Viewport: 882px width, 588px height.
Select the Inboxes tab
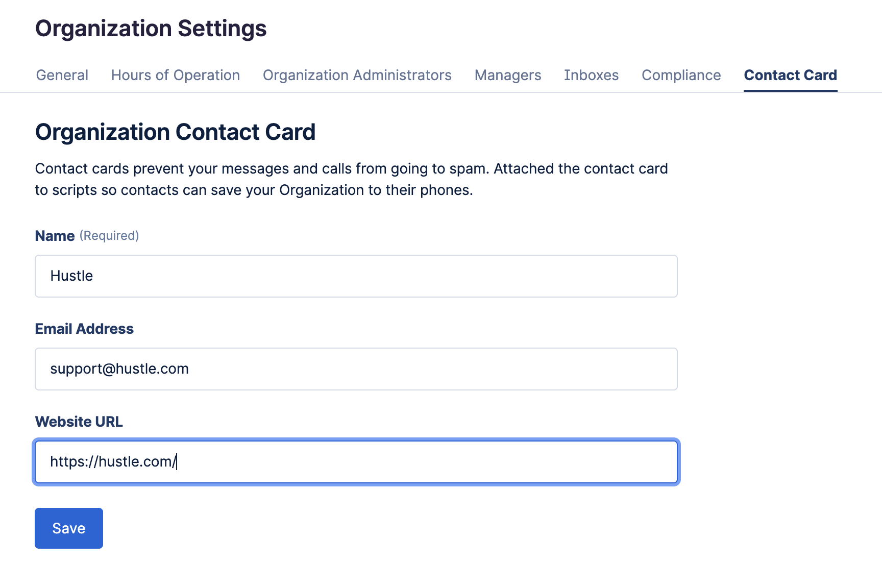[x=591, y=75]
